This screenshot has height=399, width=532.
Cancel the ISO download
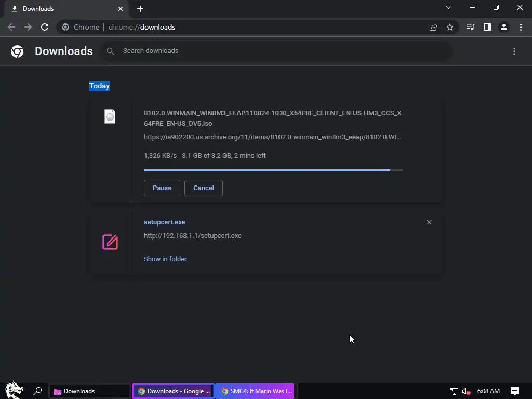pos(204,188)
